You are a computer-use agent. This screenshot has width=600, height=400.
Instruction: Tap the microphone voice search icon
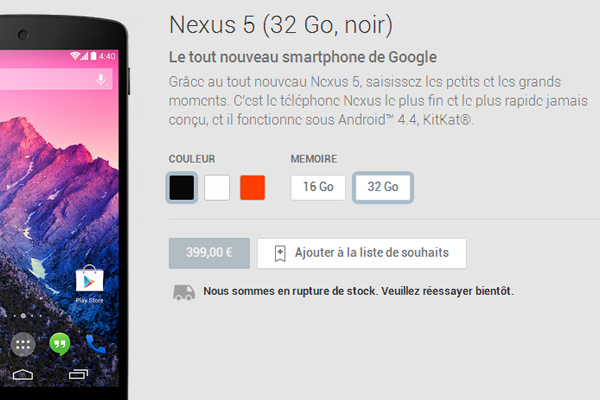(x=101, y=79)
